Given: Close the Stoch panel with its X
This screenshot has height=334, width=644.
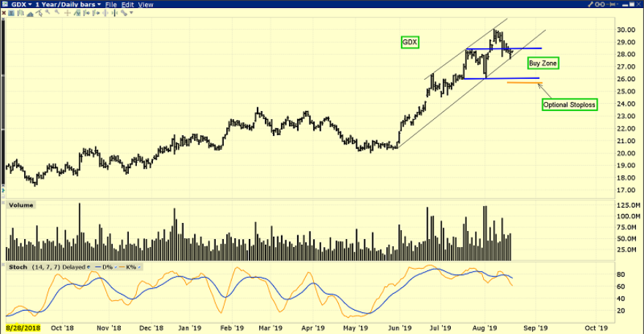Looking at the screenshot, I should coord(3,265).
